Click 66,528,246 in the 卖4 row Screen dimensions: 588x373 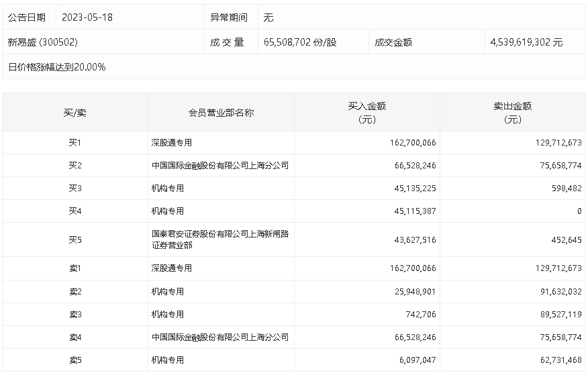point(415,337)
